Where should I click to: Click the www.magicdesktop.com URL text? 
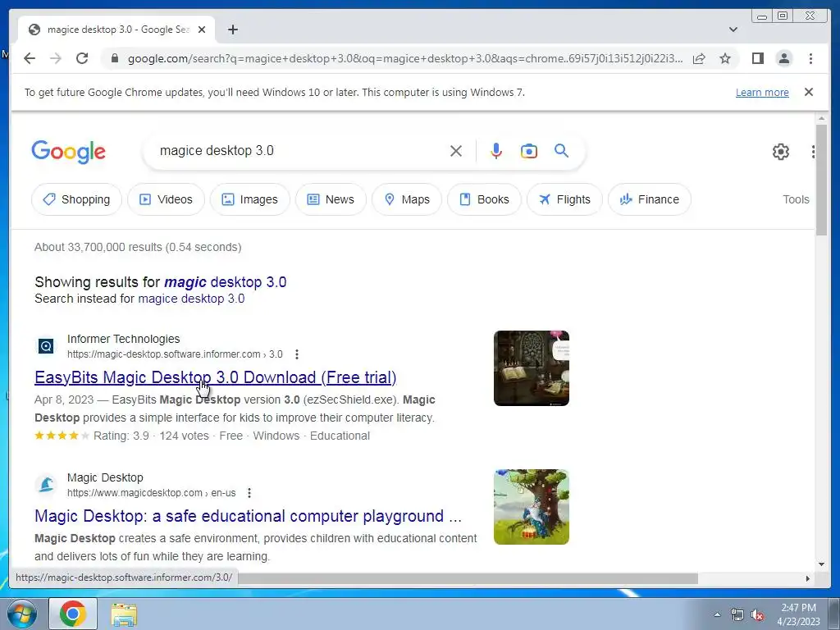pyautogui.click(x=151, y=493)
